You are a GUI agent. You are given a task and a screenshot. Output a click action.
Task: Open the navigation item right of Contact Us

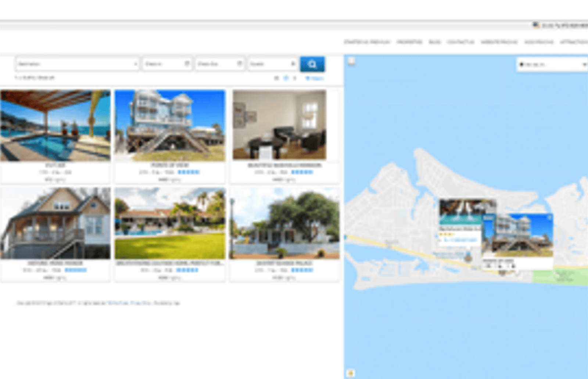(499, 42)
